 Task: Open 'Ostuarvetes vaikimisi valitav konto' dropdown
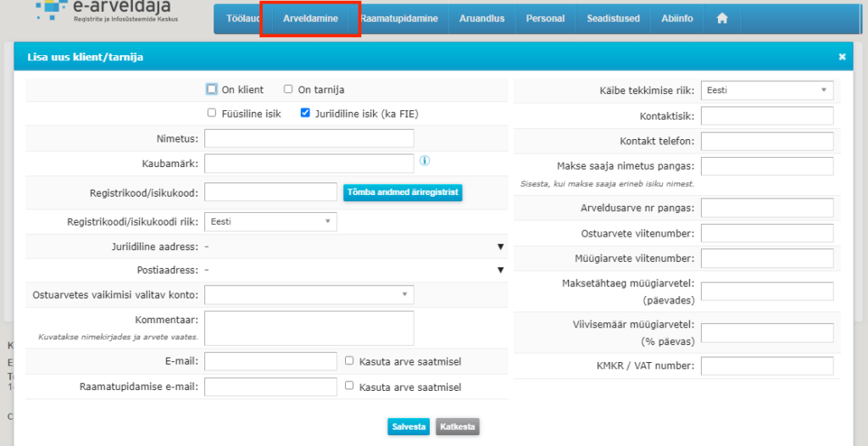pos(309,294)
